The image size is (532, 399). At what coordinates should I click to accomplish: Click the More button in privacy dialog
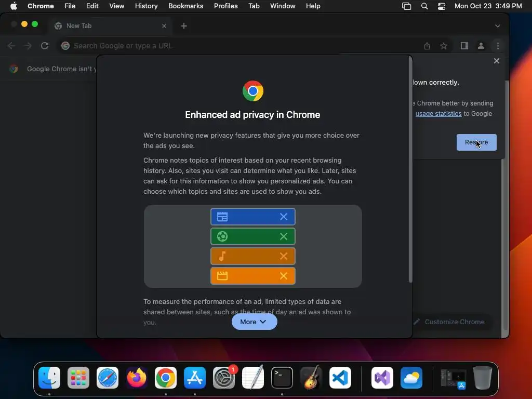pyautogui.click(x=254, y=322)
